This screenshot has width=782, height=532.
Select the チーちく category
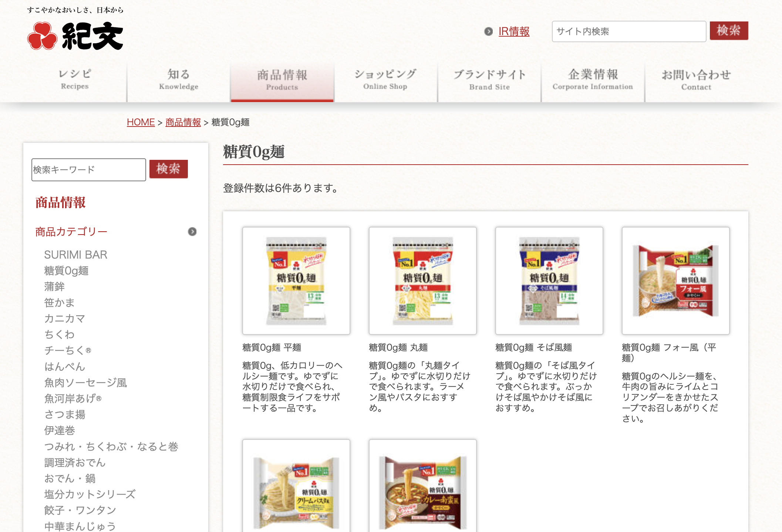[x=68, y=350]
